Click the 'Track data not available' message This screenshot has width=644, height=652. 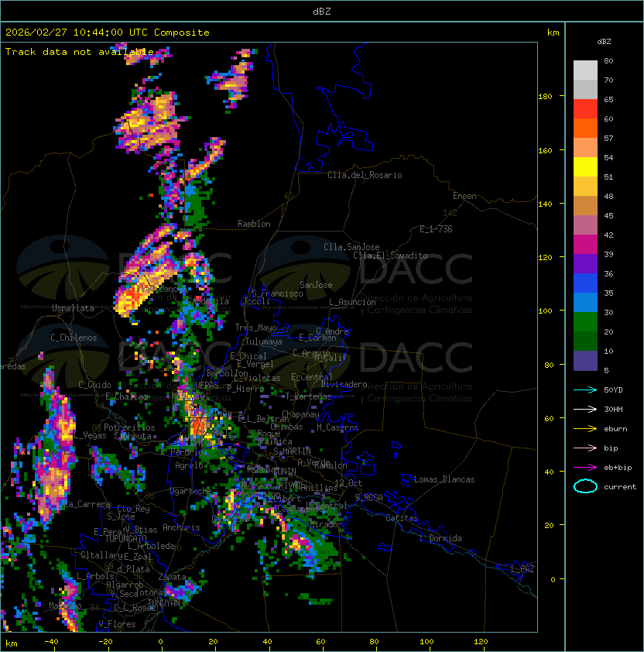80,52
